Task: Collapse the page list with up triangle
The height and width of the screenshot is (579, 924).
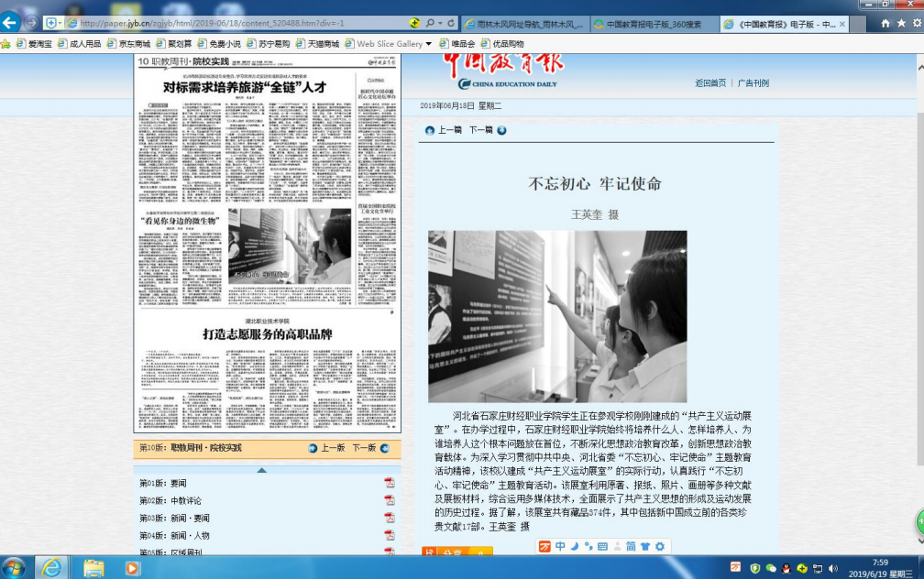Action: [x=261, y=470]
